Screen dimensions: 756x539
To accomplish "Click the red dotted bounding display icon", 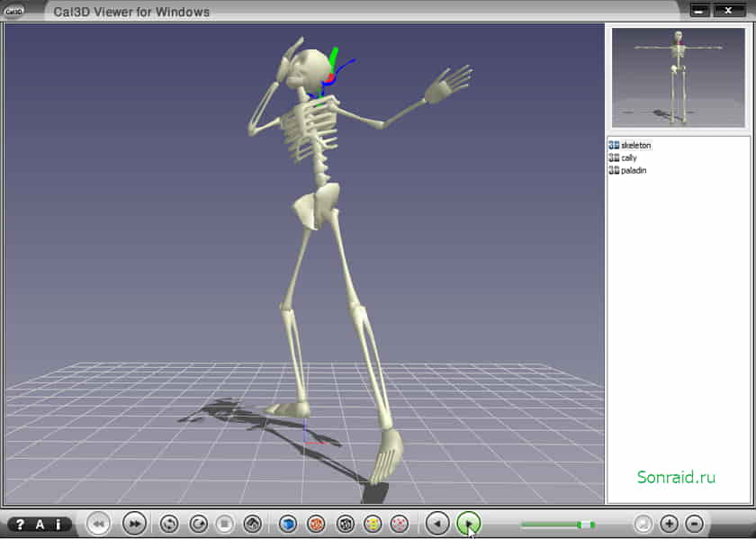I will (x=400, y=524).
